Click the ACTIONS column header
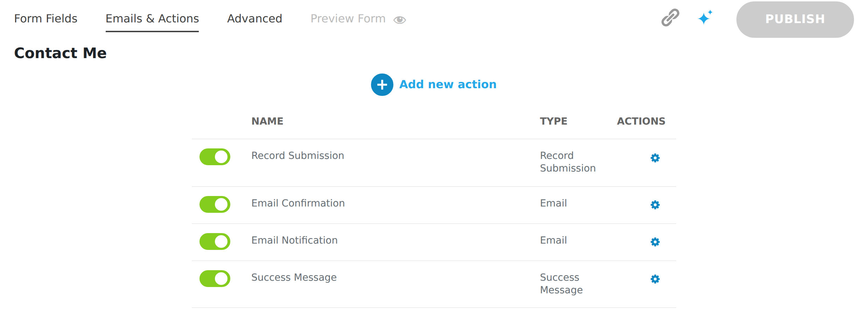This screenshot has height=322, width=868. point(641,121)
